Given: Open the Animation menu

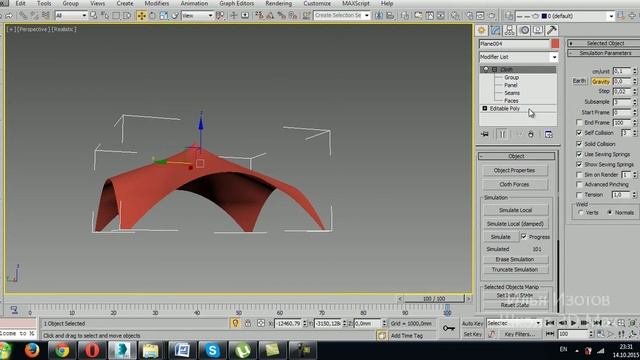Looking at the screenshot, I should tap(194, 3).
